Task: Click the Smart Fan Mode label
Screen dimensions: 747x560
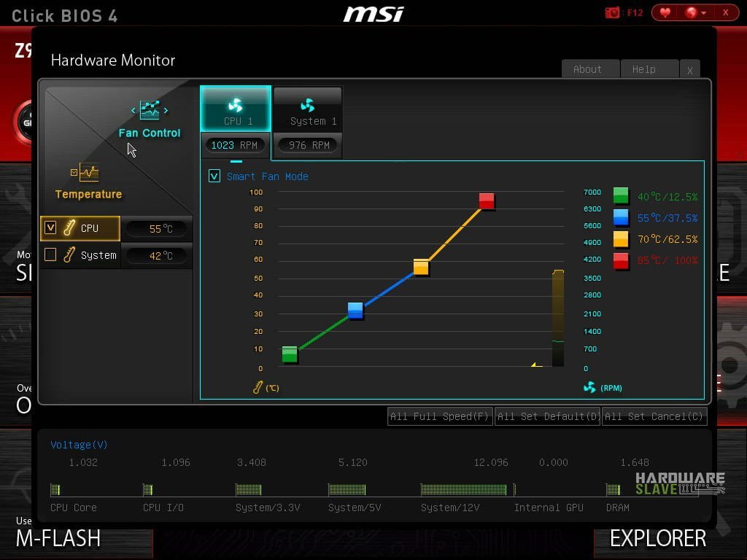Action: click(x=267, y=176)
